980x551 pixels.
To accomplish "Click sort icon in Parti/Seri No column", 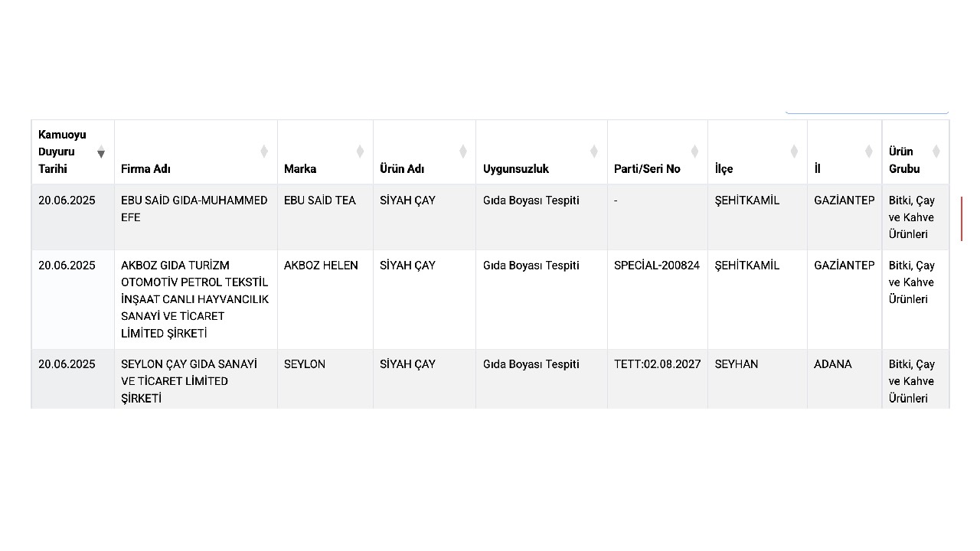I will pyautogui.click(x=694, y=152).
